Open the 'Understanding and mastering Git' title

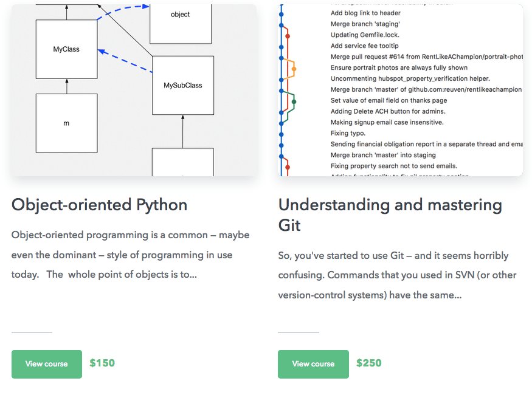390,215
